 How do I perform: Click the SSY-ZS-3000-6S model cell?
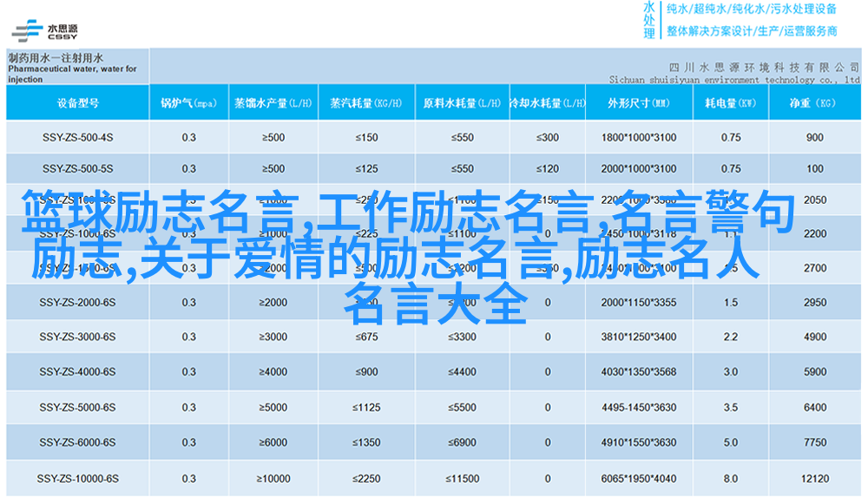[77, 337]
